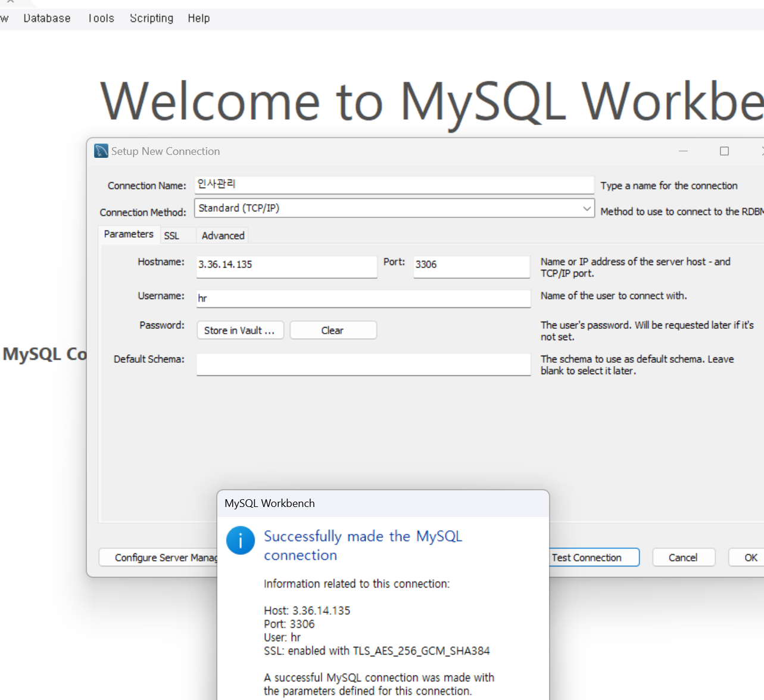
Task: Open the Connection Method dropdown
Action: pos(394,208)
